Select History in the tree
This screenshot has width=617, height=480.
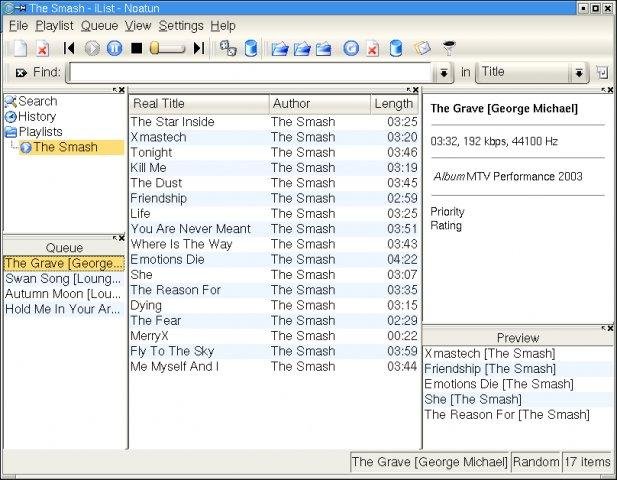[37, 117]
